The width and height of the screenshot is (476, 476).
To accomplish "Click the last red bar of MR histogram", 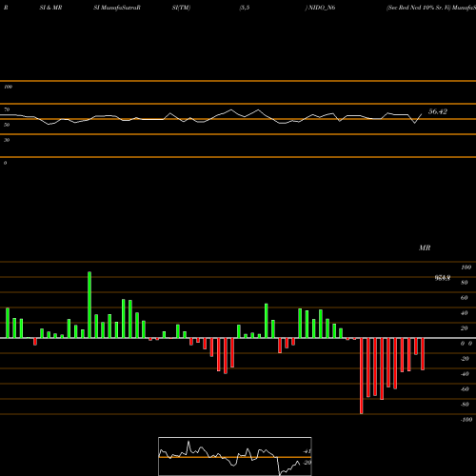I will (423, 354).
